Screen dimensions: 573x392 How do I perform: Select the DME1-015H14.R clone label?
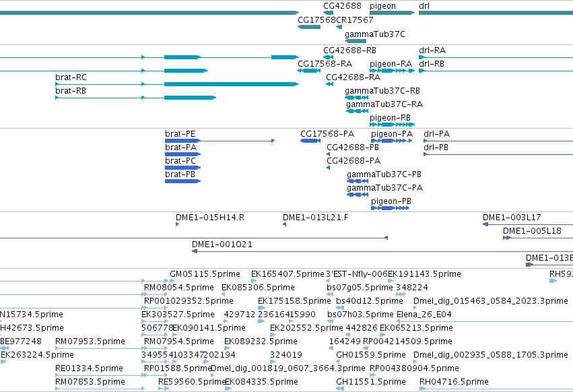[210, 218]
